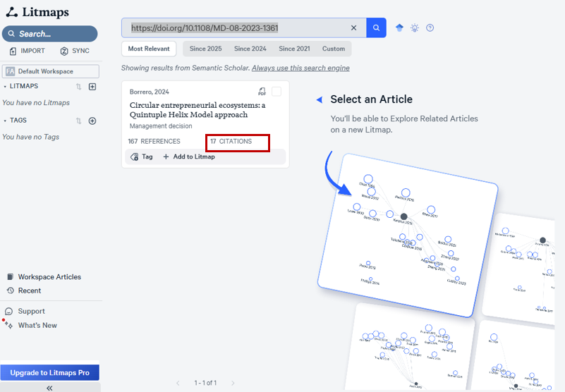This screenshot has width=565, height=392.
Task: Add a new Litmap with plus icon
Action: click(92, 87)
